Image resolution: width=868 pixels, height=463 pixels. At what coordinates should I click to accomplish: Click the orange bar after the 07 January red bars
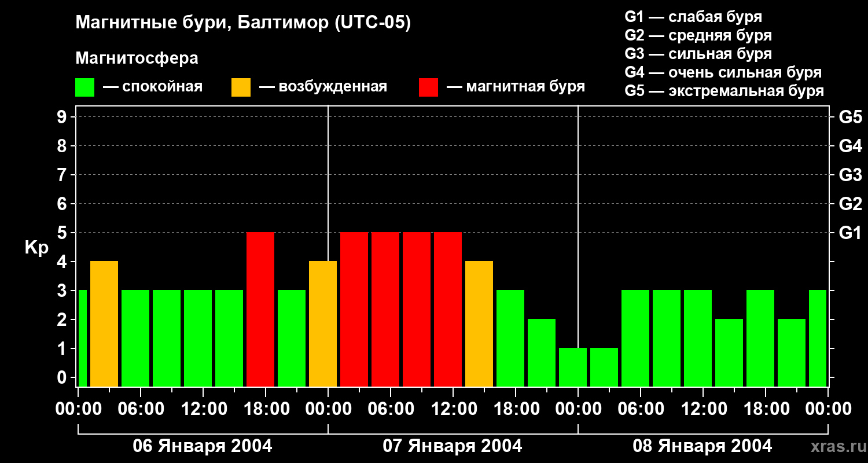(479, 324)
